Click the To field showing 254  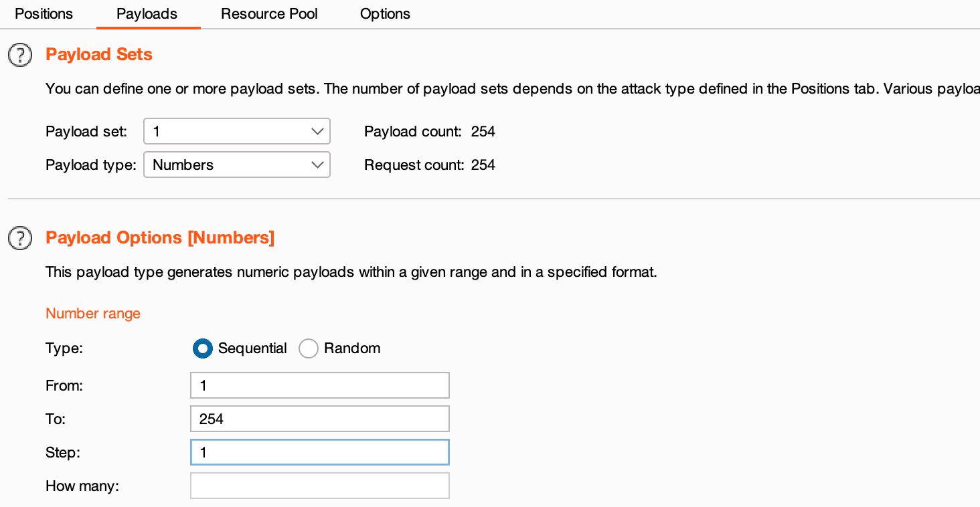tap(320, 419)
